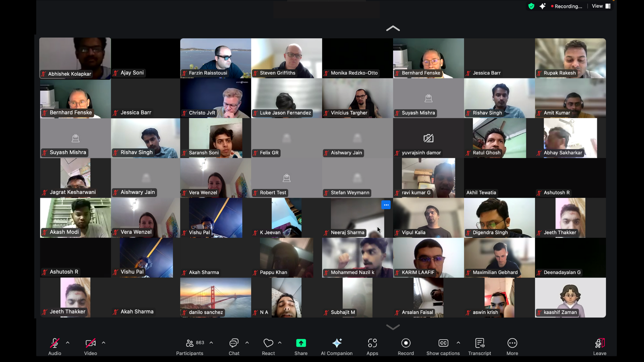The width and height of the screenshot is (644, 362).
Task: Leave the meeting
Action: click(599, 346)
